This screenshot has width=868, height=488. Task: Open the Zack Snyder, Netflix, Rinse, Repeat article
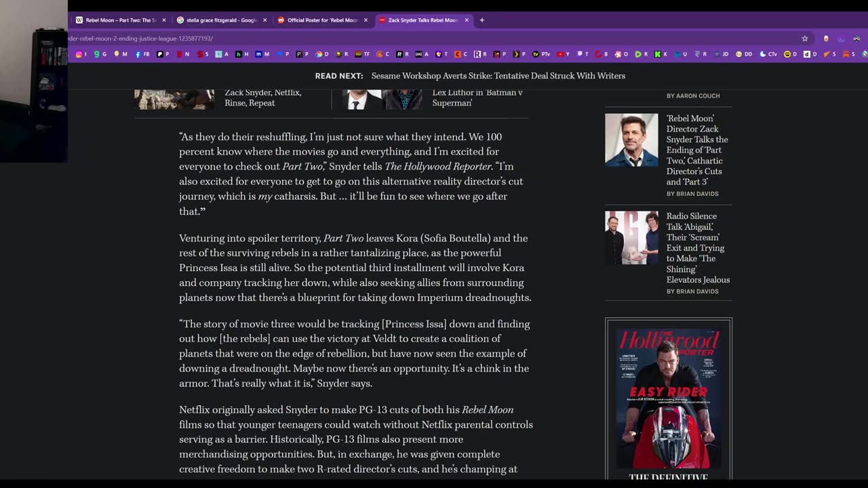(x=263, y=98)
